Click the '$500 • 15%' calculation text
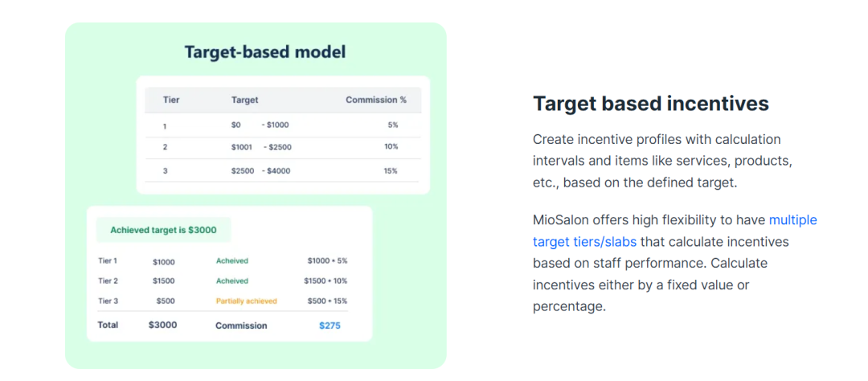868x381 pixels. click(x=327, y=301)
